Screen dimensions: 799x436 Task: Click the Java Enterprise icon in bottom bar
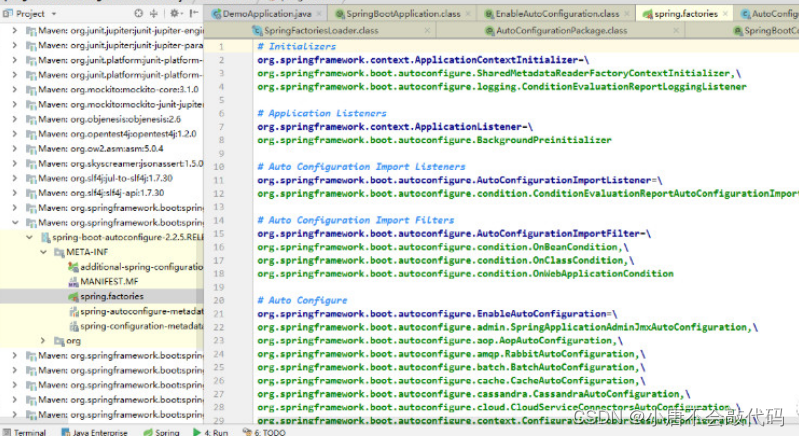66,432
